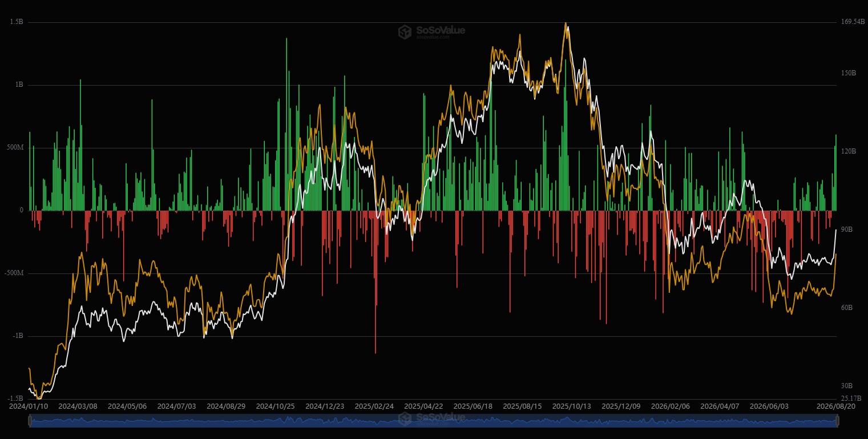Click the -1B left axis label

click(x=18, y=336)
